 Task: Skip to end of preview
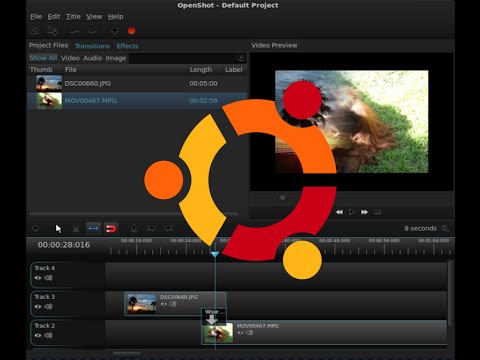tap(378, 212)
